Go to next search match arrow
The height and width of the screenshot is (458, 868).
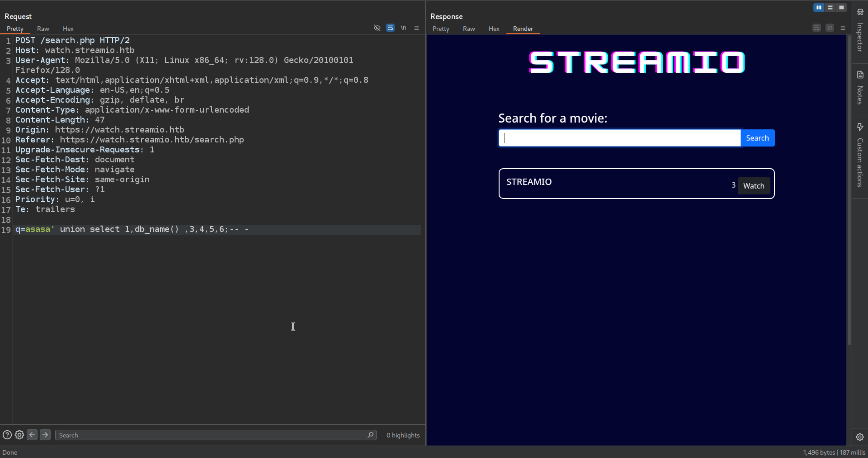click(45, 435)
